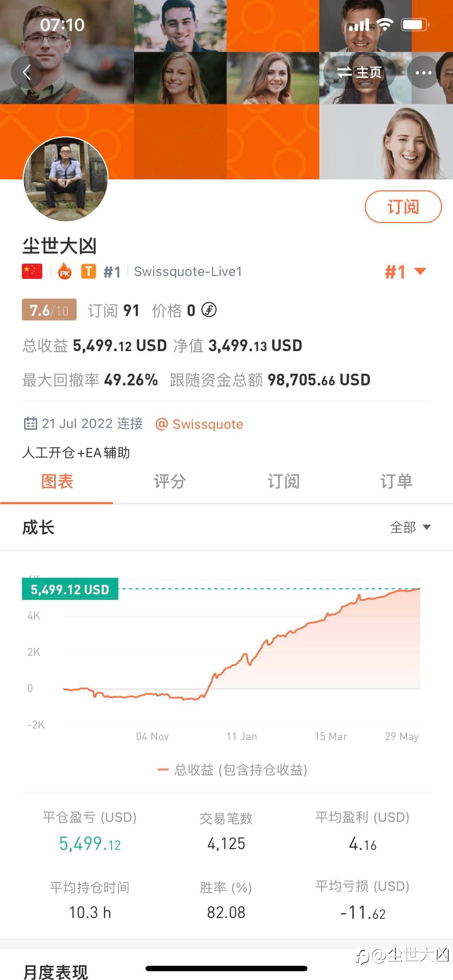Tap the PK flame badge icon
Screen dimensions: 453x980
tap(65, 272)
